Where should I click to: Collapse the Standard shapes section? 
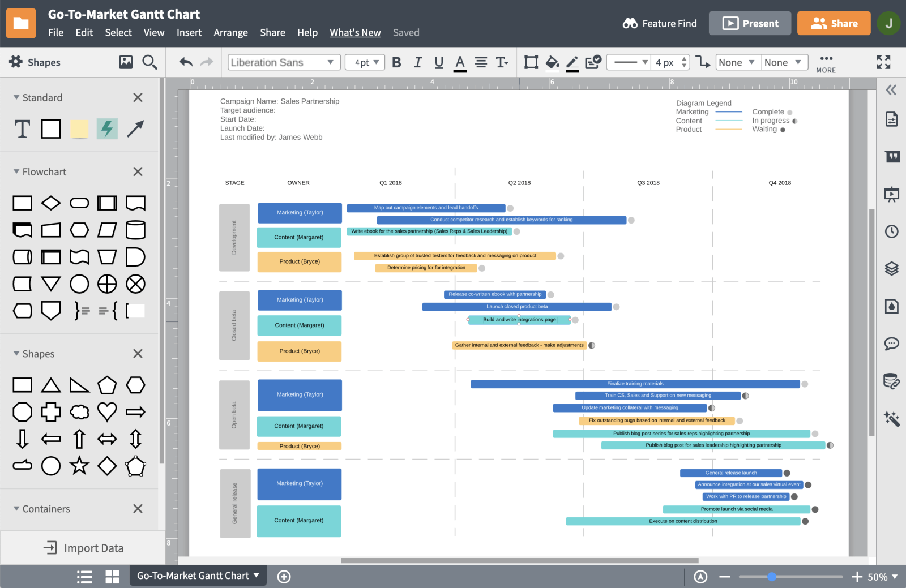16,97
